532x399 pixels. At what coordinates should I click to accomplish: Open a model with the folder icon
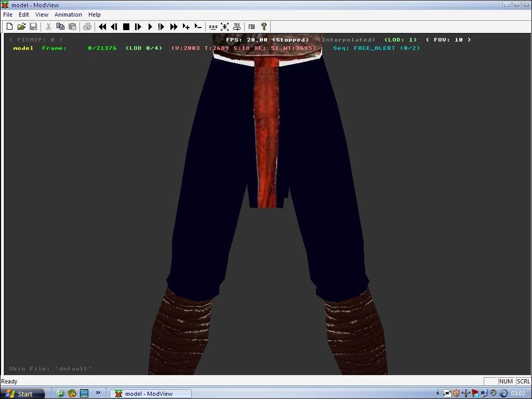(21, 26)
